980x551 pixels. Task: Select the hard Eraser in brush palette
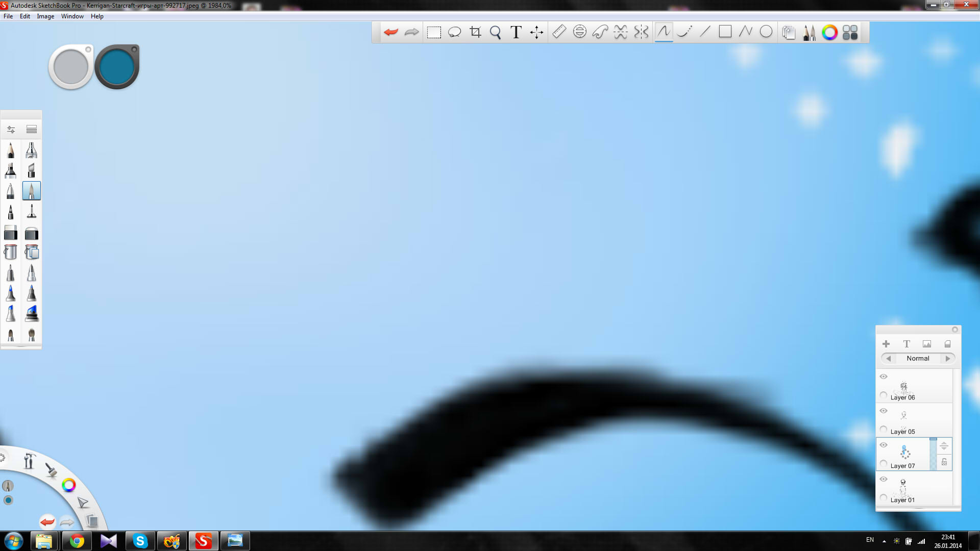[11, 233]
